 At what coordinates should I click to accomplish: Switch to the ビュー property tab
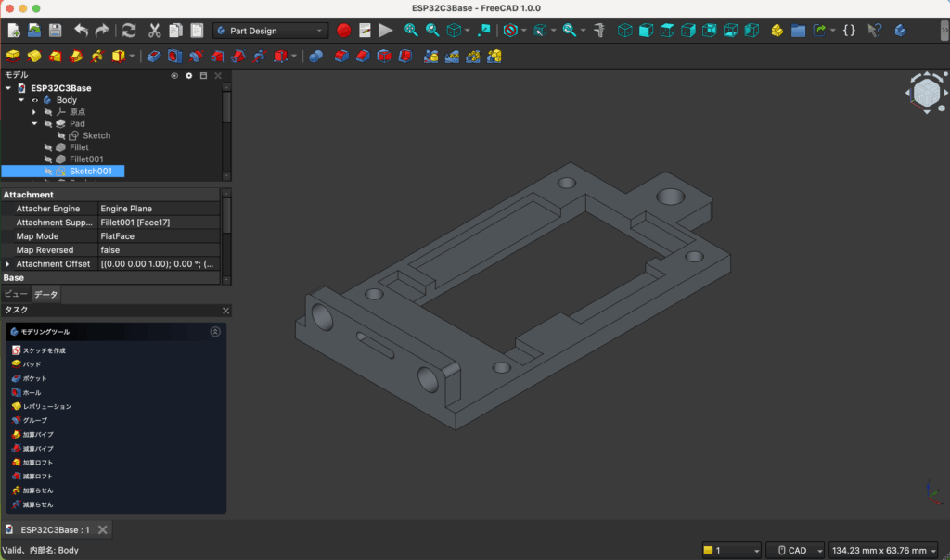pos(16,294)
